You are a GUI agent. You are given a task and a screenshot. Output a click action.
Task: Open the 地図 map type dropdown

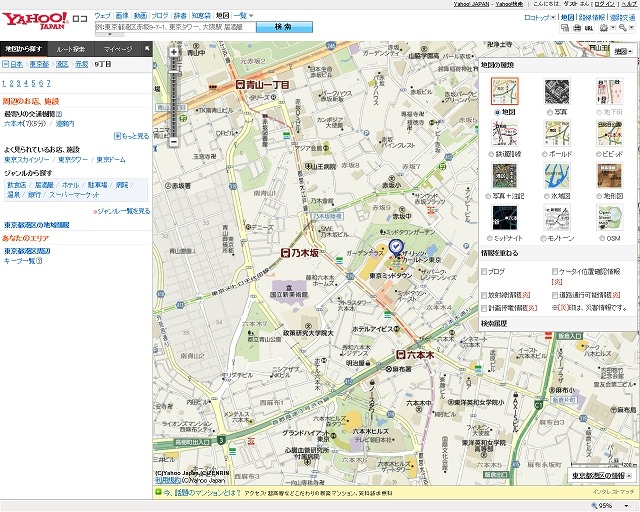pos(623,51)
